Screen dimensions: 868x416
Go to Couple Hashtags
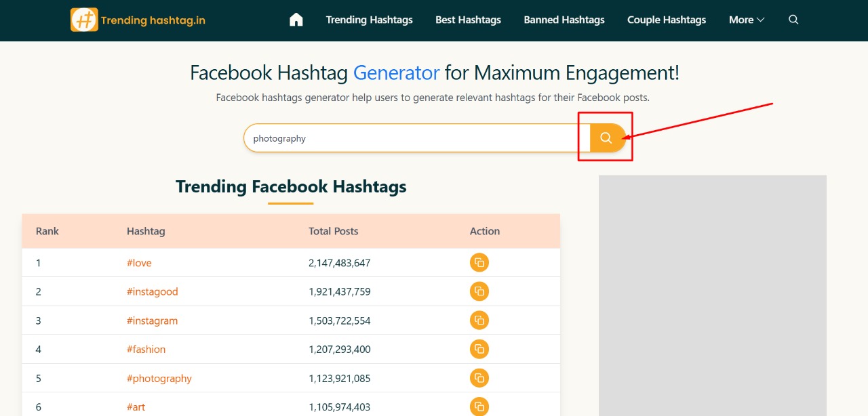[667, 20]
